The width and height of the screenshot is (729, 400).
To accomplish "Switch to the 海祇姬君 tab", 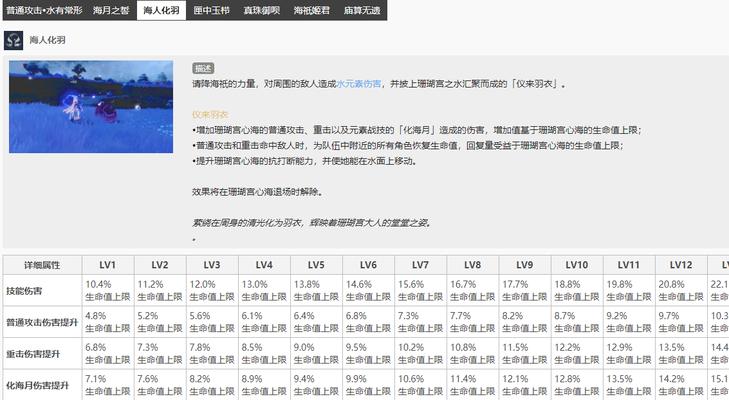I will coord(312,10).
